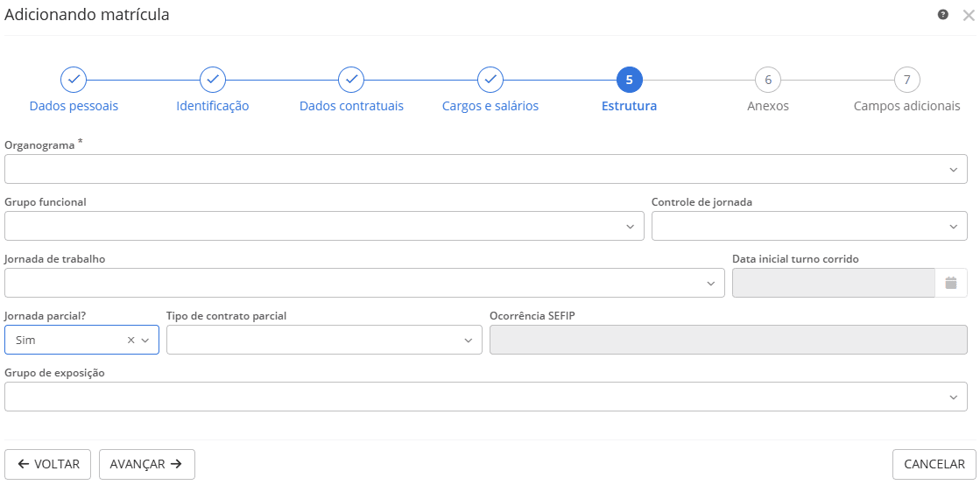Open Tipo de contrato parcial dropdown

point(324,340)
